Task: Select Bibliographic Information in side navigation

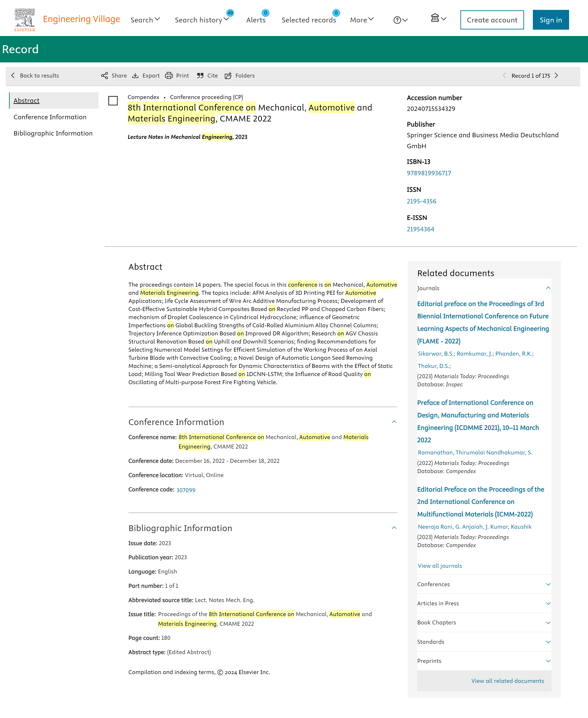Action: [x=53, y=133]
